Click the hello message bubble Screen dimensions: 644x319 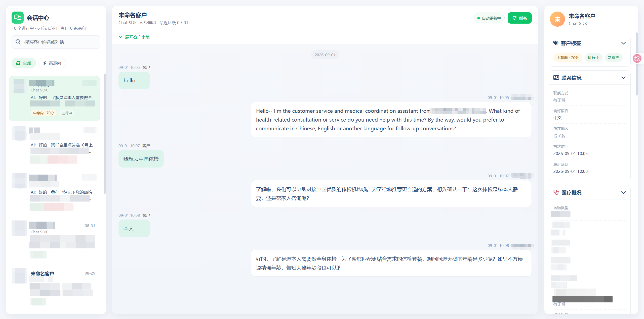tap(134, 80)
